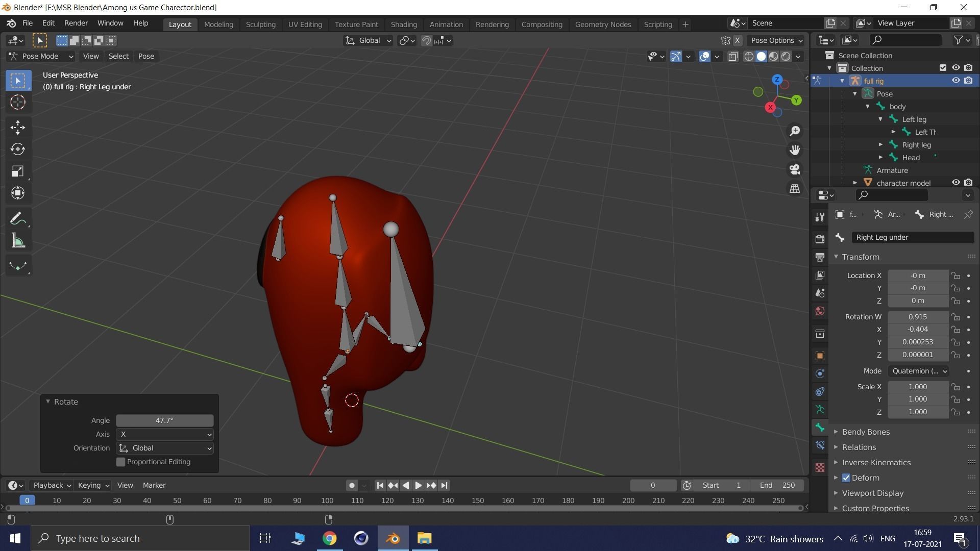Screen dimensions: 980x551
Task: Open the Playback popover
Action: click(x=52, y=485)
